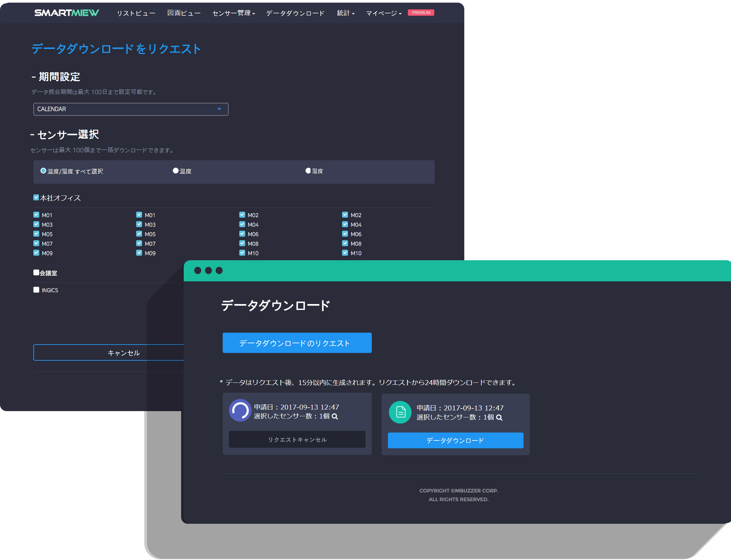Viewport: 731px width, 560px height.
Task: Select the 湿度 radio button
Action: click(308, 171)
